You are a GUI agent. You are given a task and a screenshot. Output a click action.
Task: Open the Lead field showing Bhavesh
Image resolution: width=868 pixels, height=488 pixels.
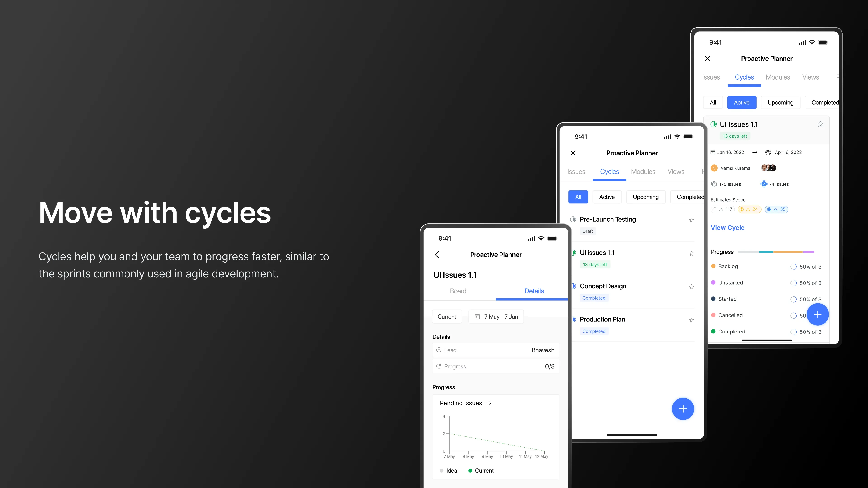point(495,350)
